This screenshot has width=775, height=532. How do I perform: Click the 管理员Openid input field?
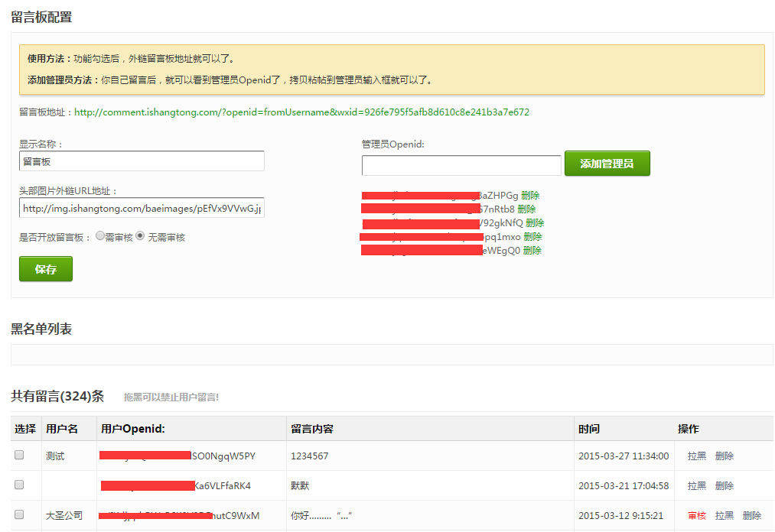461,165
